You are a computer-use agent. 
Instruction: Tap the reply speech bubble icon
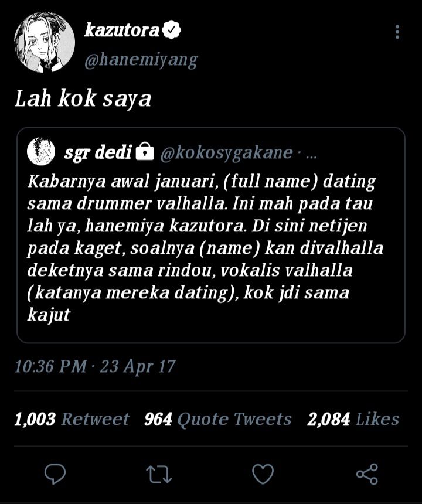pyautogui.click(x=55, y=474)
